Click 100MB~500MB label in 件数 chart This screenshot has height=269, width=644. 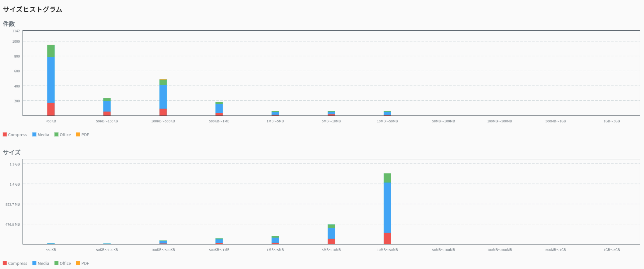point(499,121)
